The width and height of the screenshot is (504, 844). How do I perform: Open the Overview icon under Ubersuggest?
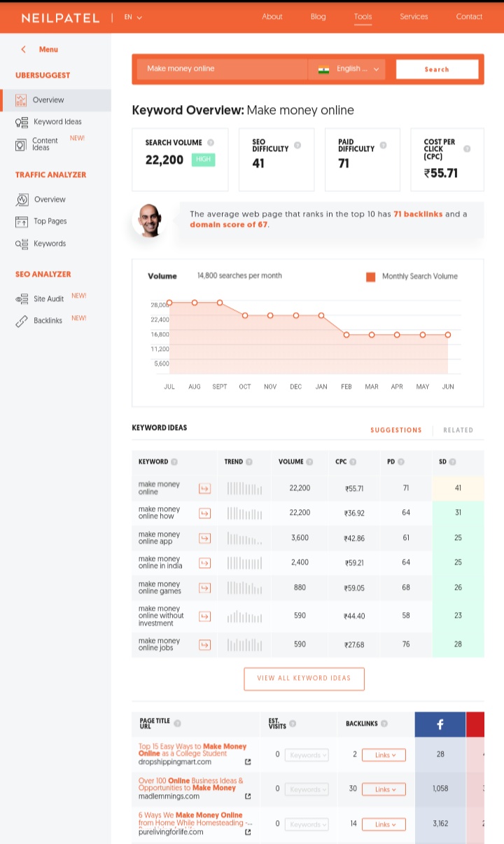click(21, 100)
